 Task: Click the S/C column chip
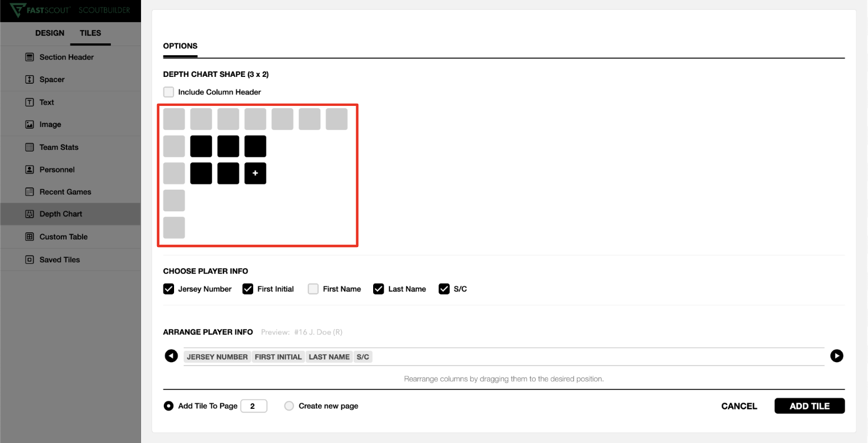point(363,357)
